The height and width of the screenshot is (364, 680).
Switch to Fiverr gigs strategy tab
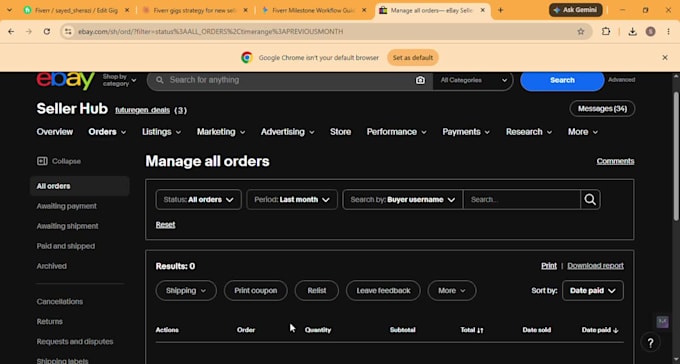click(x=194, y=10)
